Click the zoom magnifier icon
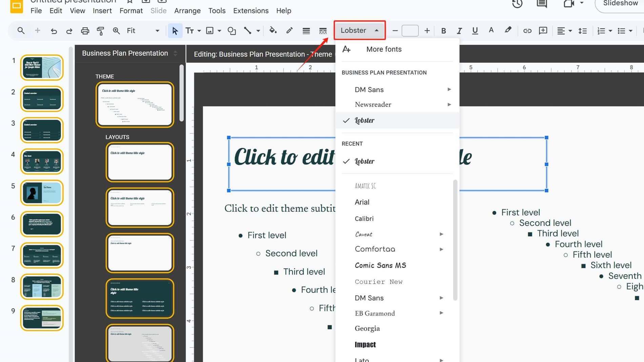 tap(116, 31)
